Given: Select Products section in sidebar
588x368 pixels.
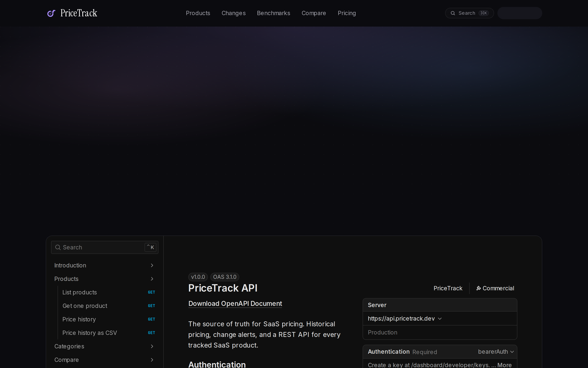Looking at the screenshot, I should click(66, 279).
